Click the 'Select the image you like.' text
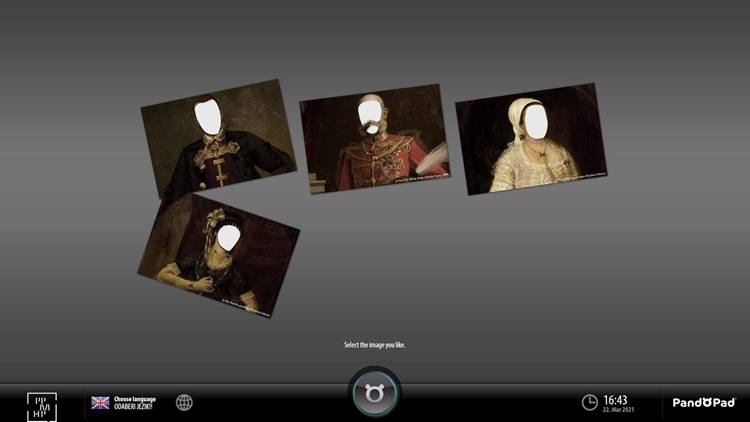 (375, 345)
